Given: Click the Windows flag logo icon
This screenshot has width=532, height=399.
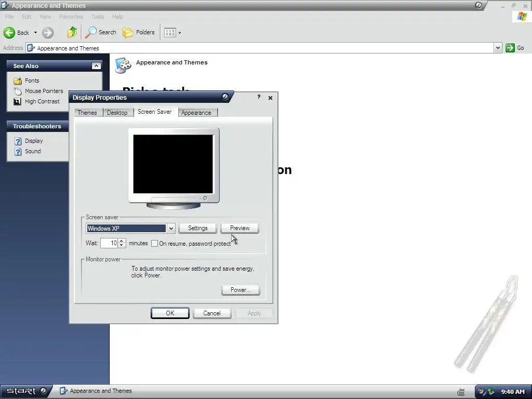Looking at the screenshot, I should click(x=522, y=16).
